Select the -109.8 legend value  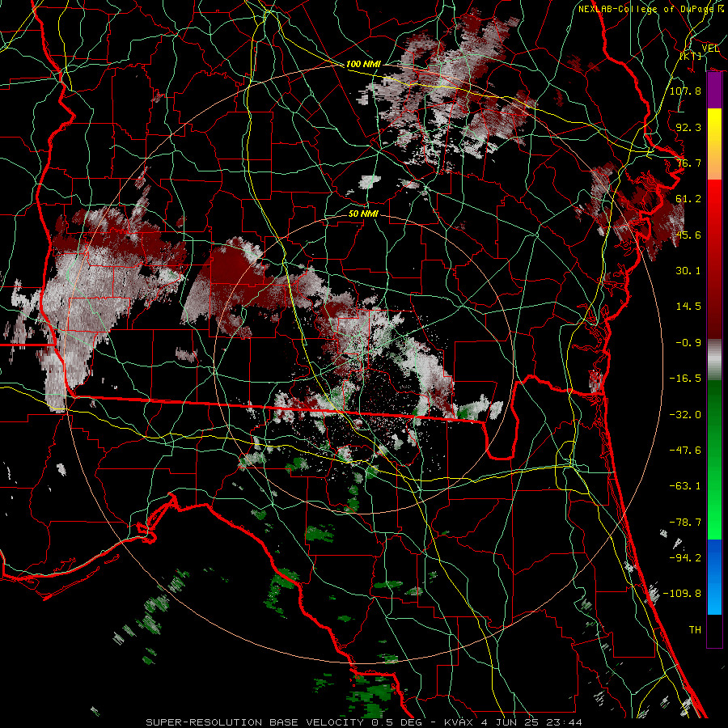[682, 594]
